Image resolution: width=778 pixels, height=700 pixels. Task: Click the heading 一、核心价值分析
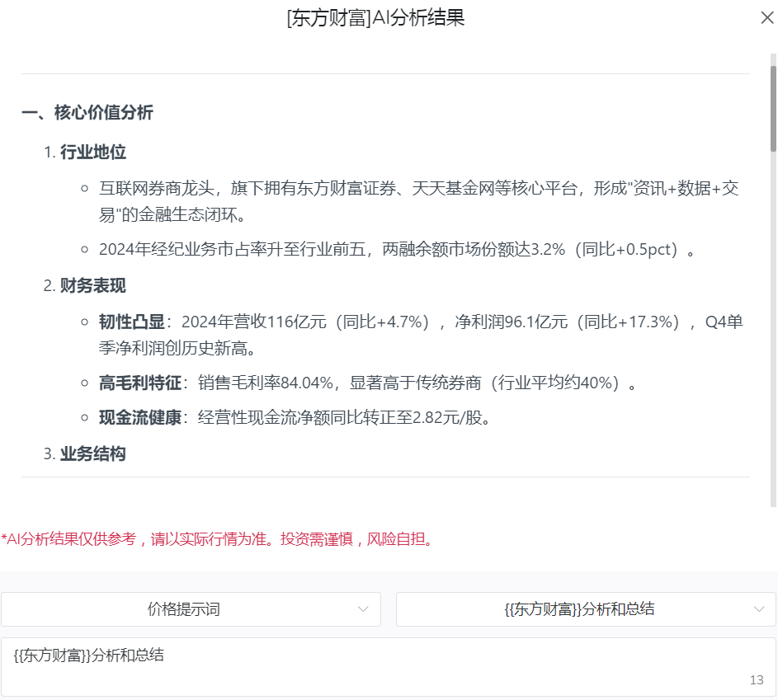(x=87, y=112)
